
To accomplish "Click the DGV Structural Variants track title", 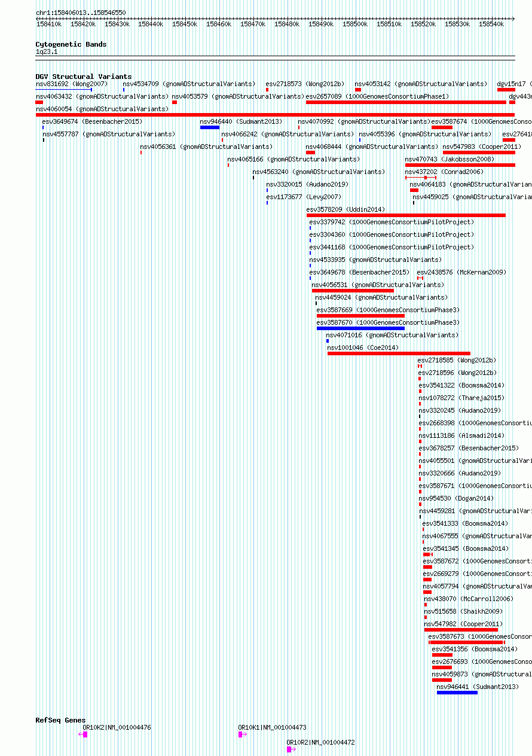I will [84, 77].
